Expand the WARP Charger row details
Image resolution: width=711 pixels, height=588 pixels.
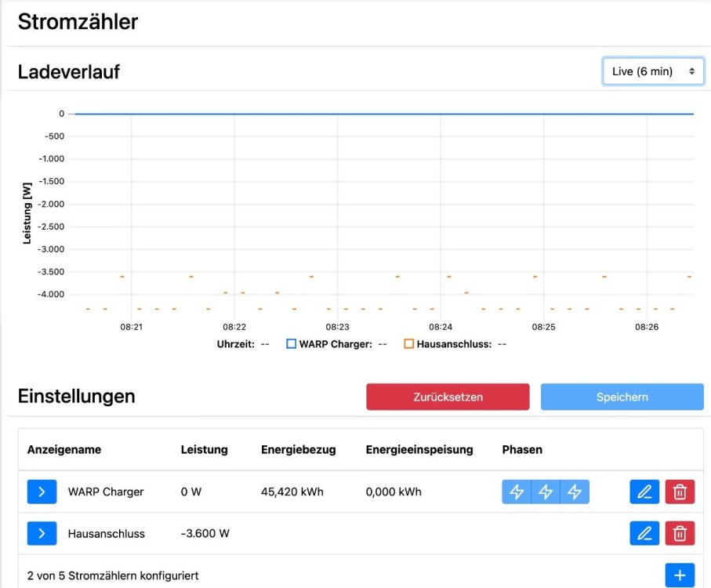click(42, 492)
